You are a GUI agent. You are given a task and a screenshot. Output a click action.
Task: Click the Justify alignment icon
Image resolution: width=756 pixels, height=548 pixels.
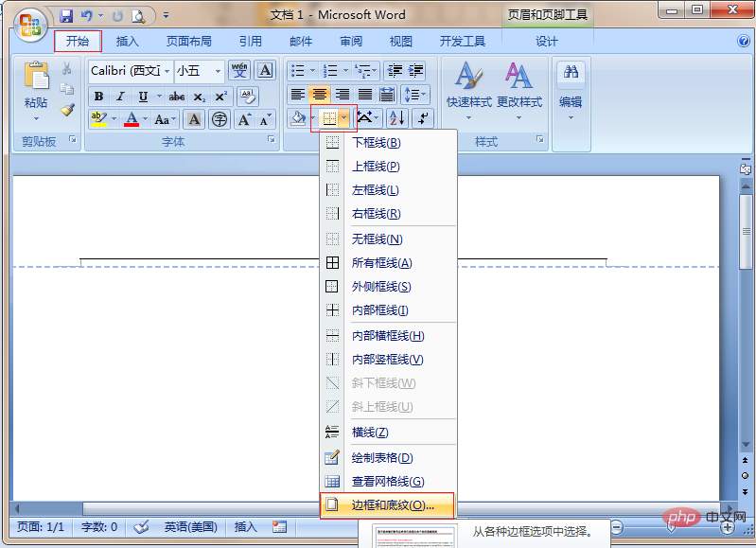click(x=364, y=95)
